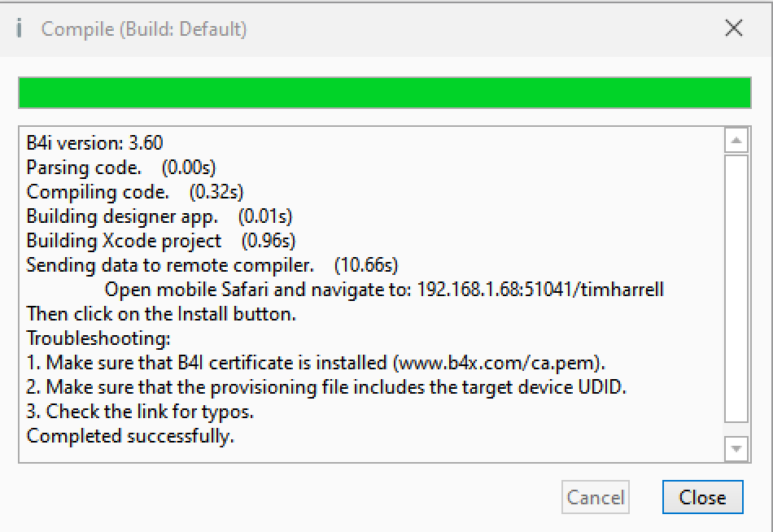Click the "Compile (Build: Default)" window title
The width and height of the screenshot is (773, 532).
tap(144, 29)
